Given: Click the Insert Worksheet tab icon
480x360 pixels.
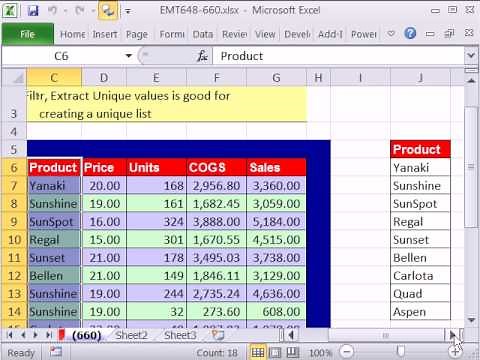Looking at the screenshot, I should tap(218, 335).
